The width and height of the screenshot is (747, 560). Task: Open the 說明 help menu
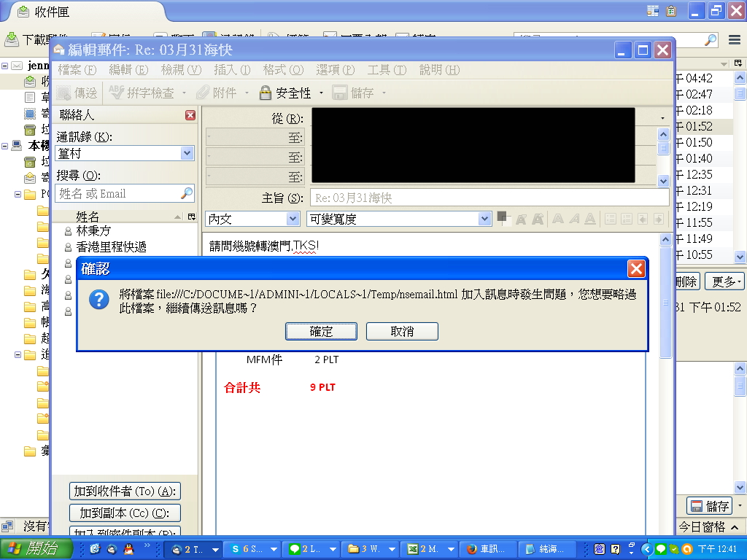point(439,70)
